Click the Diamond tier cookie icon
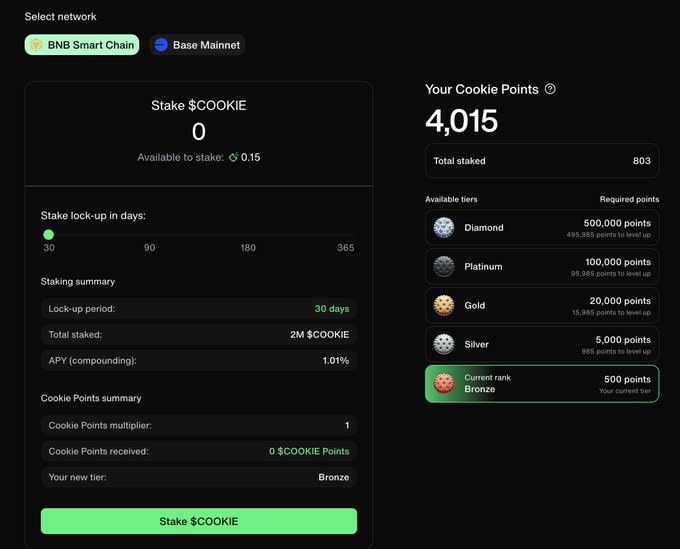Viewport: 680px width, 549px height. (444, 227)
